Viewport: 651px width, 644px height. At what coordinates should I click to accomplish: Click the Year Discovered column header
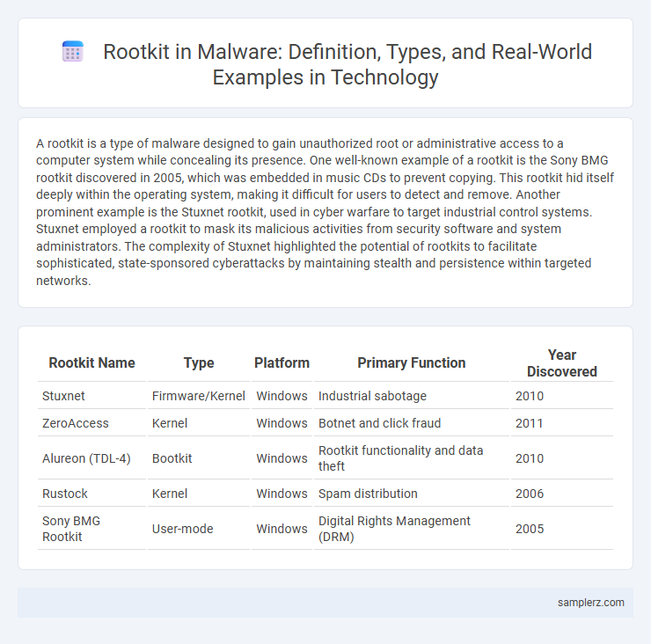pos(562,363)
